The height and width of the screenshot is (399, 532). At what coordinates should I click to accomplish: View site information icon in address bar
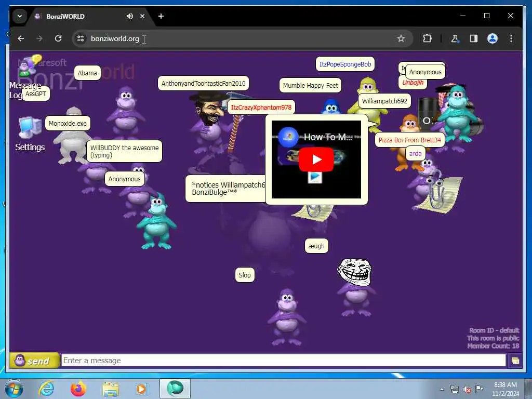(81, 38)
